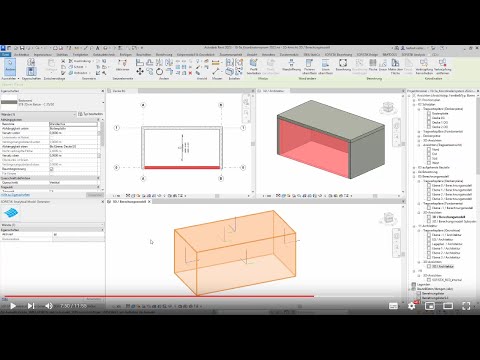The width and height of the screenshot is (480, 360).
Task: Click Wandöffnung tool in ribbon
Action: pos(291,65)
